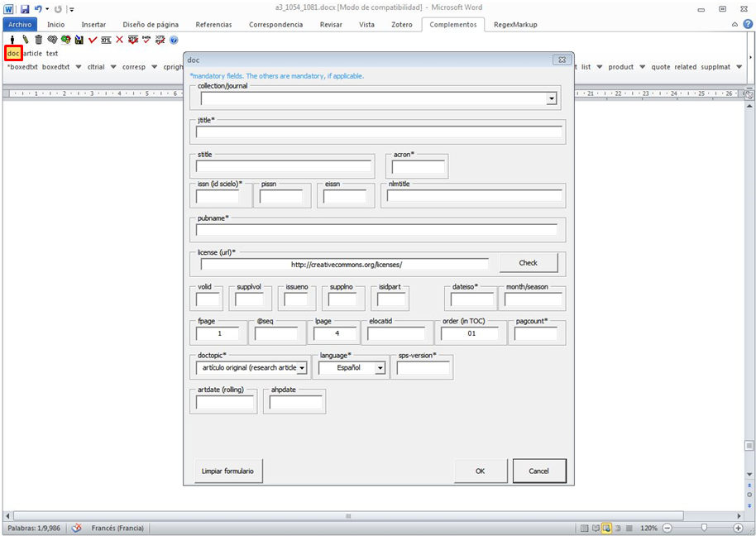Click into the jtitle input field
The image size is (756, 536).
379,132
